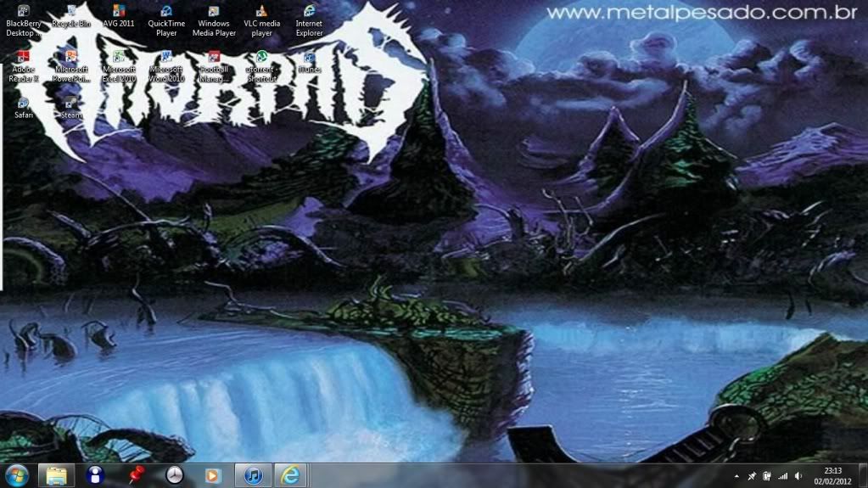Click the blue person icon in taskbar

click(95, 475)
